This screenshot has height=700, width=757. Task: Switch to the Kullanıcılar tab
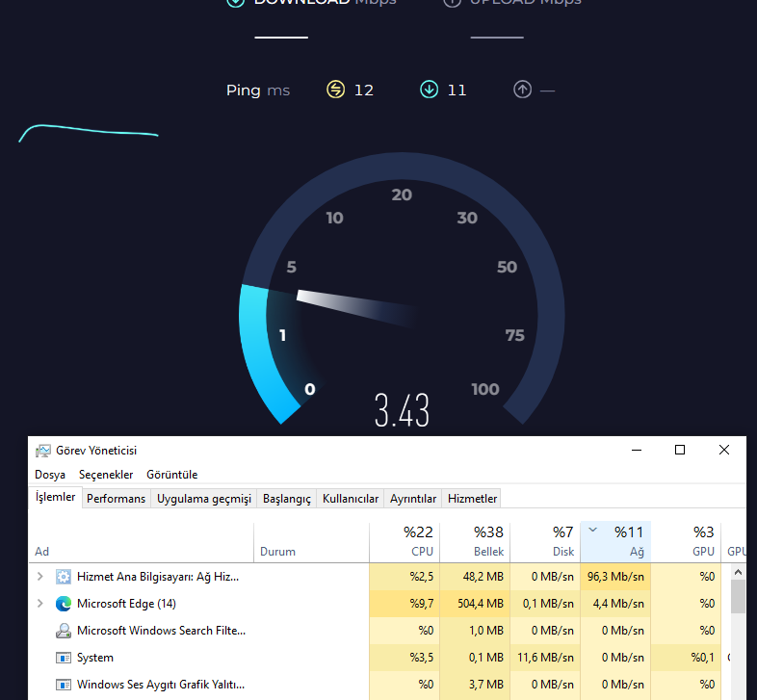tap(351, 499)
